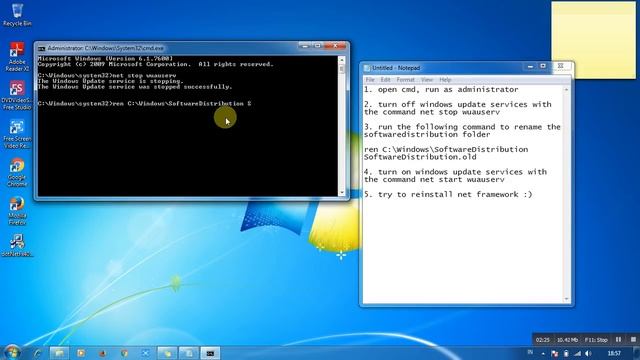Click the Command Prompt scrollbar up arrow
Viewport: 640px width, 360px height.
pyautogui.click(x=342, y=60)
